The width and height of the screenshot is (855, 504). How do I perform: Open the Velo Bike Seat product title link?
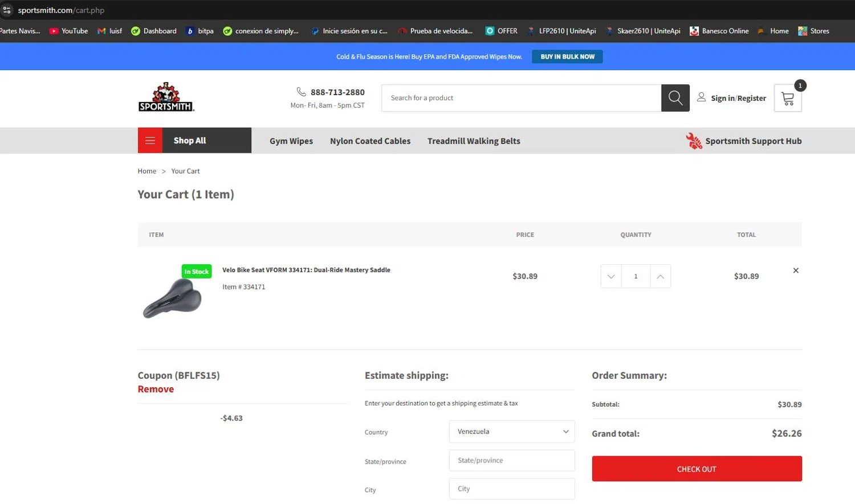click(x=306, y=270)
